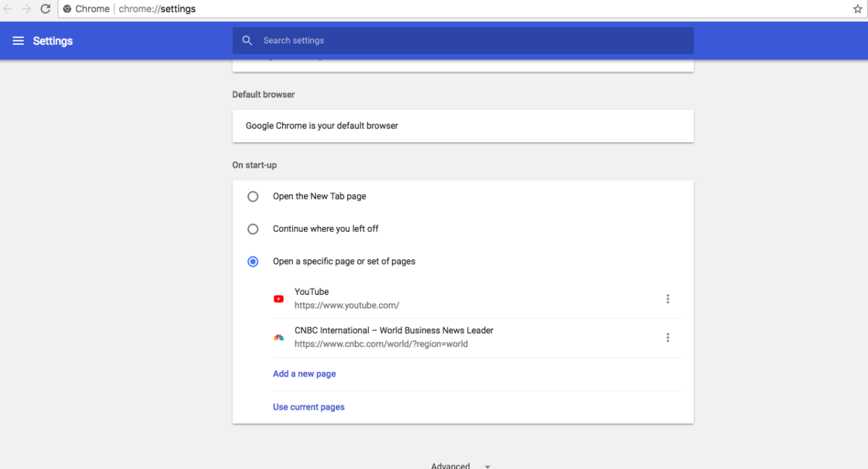The height and width of the screenshot is (469, 868).
Task: Open YouTube options via its three-dot menu
Action: coord(668,298)
